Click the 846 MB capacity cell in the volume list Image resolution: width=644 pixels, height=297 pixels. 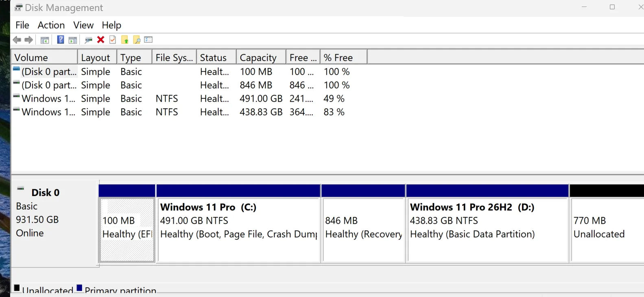256,85
